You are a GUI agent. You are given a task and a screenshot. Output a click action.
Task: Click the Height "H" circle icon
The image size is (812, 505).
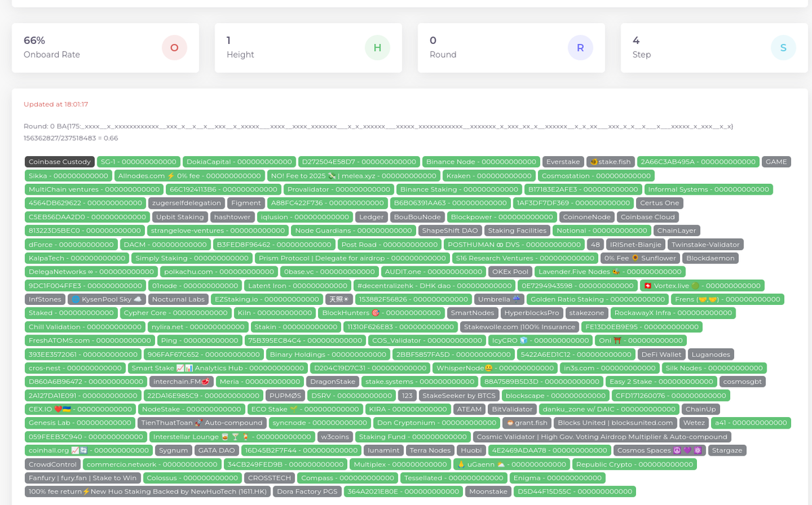tap(378, 48)
